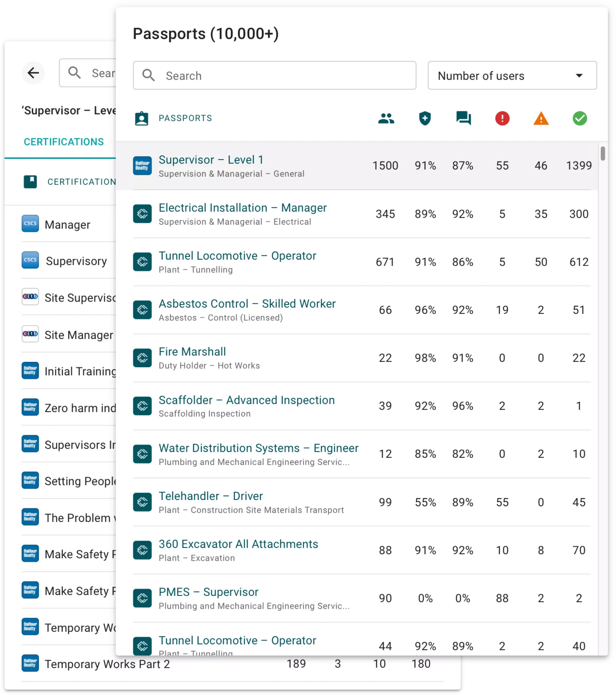Click the red alert column icon
Image resolution: width=616 pixels, height=695 pixels.
pos(502,118)
